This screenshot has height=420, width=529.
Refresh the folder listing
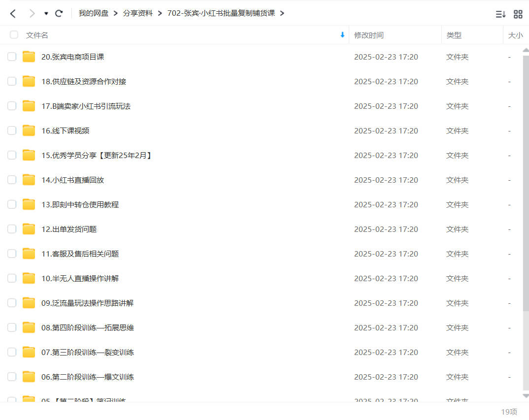point(59,13)
